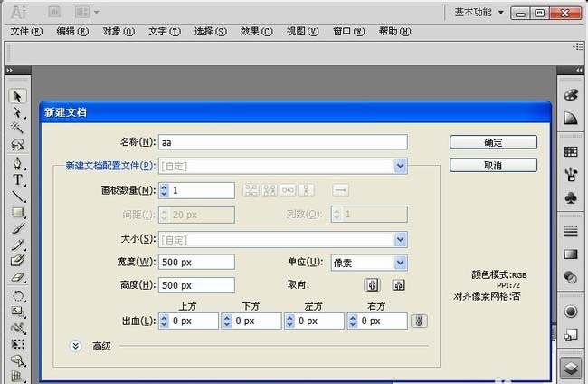Select the Blob Brush tool
The width and height of the screenshot is (588, 384).
point(17,261)
